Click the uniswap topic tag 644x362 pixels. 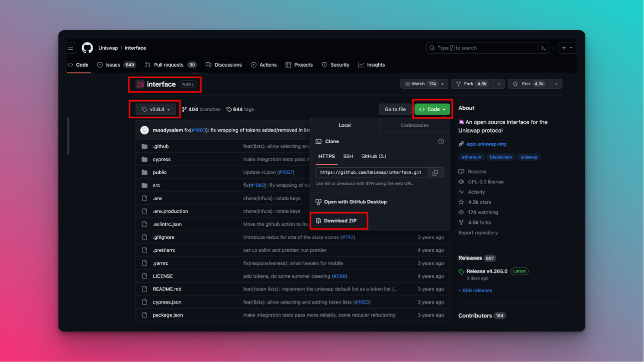point(529,157)
